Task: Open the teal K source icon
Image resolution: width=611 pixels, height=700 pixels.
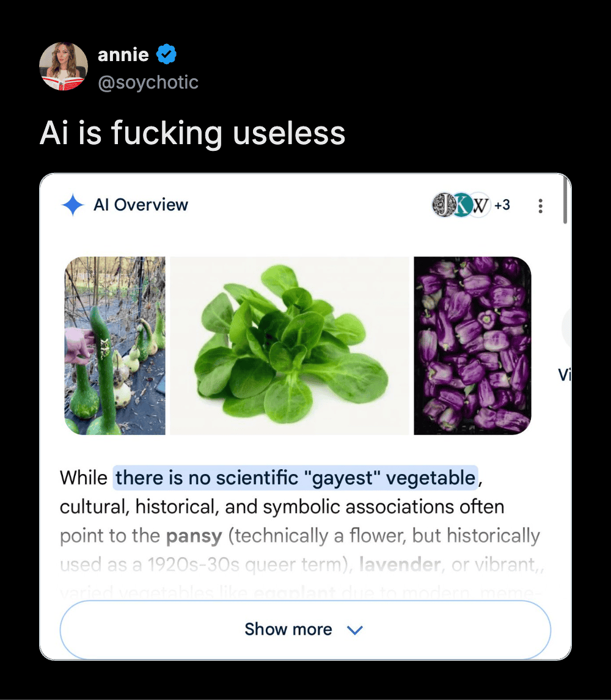Action: [x=462, y=205]
